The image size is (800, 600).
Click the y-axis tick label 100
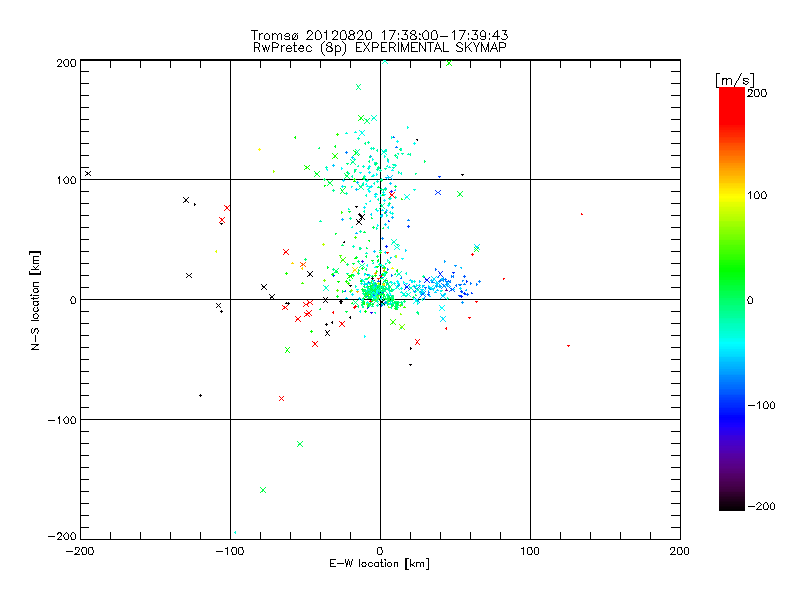pyautogui.click(x=65, y=180)
